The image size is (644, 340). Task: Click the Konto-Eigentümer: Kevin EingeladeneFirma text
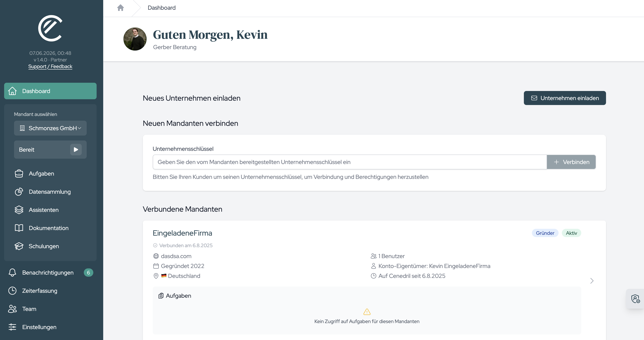click(x=434, y=266)
